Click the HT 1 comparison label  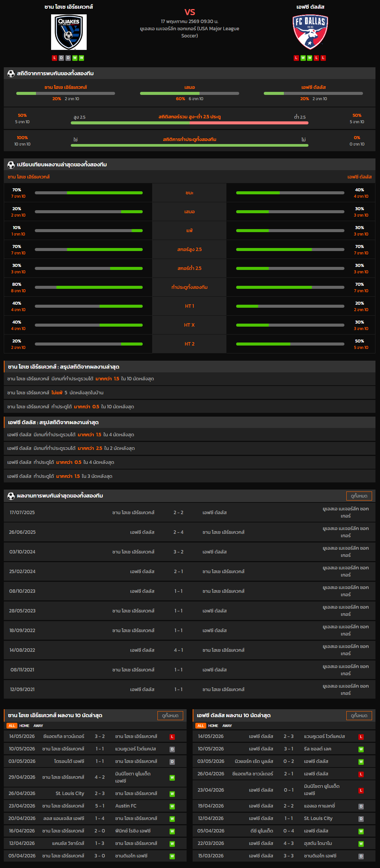(189, 306)
